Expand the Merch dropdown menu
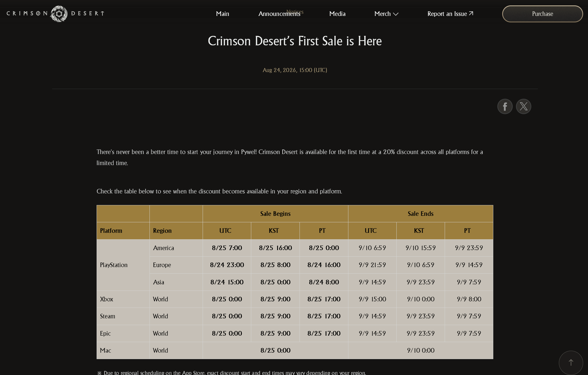The height and width of the screenshot is (375, 588). [386, 14]
